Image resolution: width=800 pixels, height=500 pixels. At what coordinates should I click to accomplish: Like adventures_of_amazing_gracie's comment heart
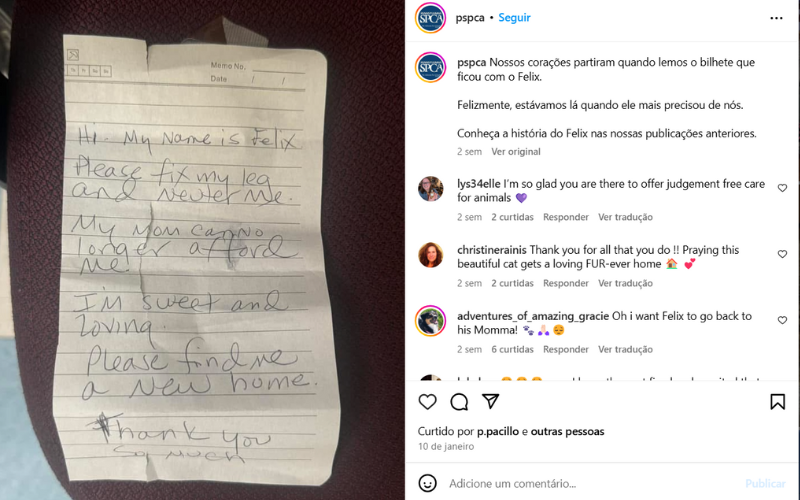(782, 320)
